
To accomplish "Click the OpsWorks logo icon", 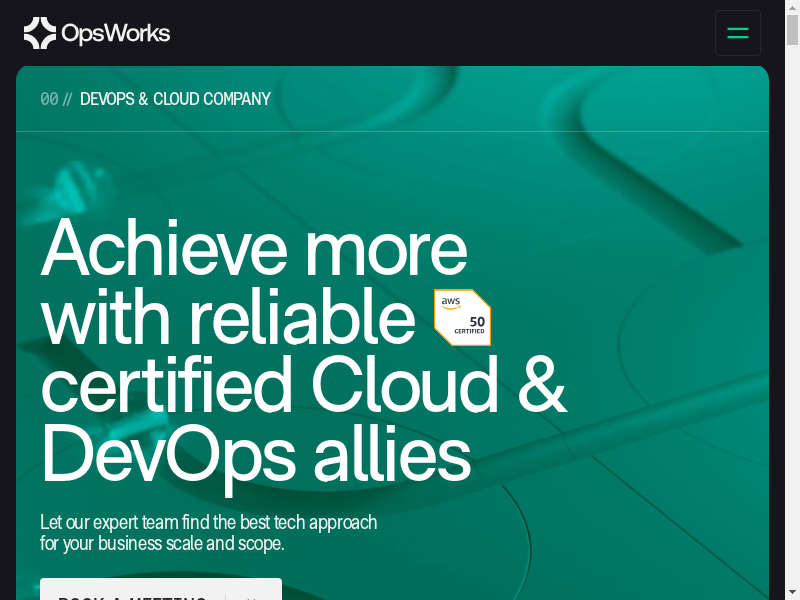I will (x=40, y=33).
